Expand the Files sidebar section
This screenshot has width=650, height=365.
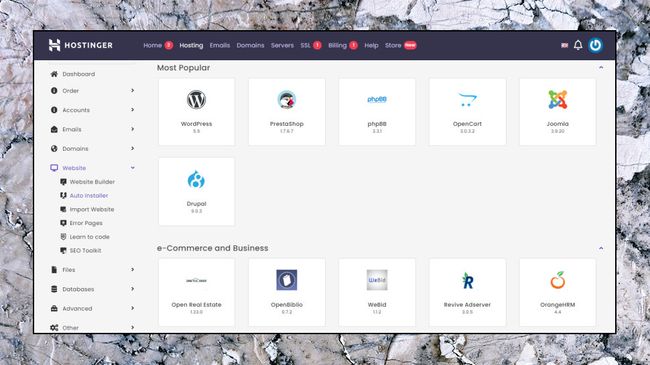[x=132, y=269]
